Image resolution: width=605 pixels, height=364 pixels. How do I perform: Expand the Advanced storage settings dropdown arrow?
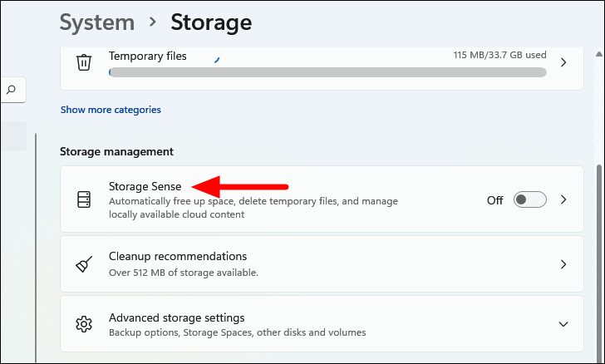563,324
